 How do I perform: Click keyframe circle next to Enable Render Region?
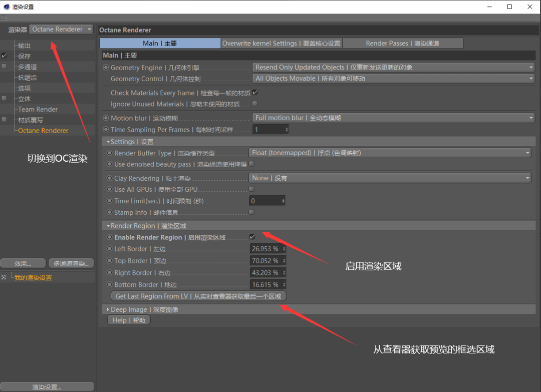[x=109, y=237]
